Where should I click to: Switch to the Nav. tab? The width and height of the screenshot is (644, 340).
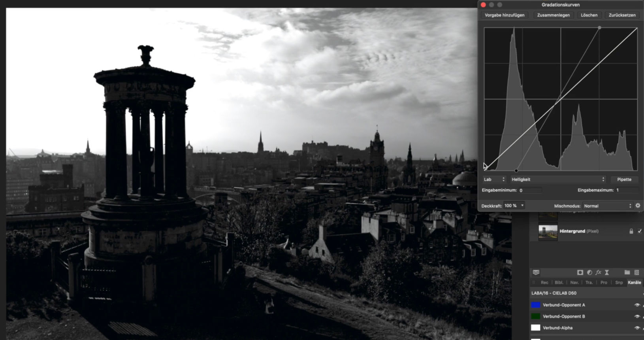click(x=574, y=282)
